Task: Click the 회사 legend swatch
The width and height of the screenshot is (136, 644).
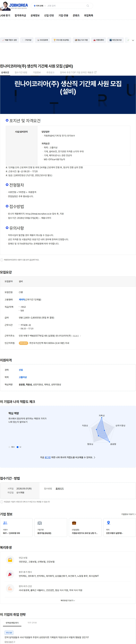Action: point(9,447)
